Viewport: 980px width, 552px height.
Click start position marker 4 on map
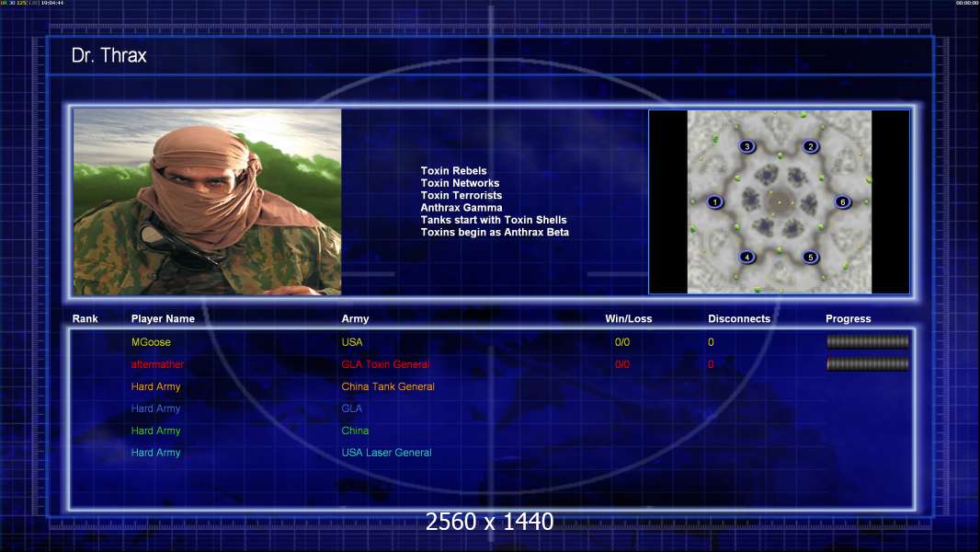[746, 257]
